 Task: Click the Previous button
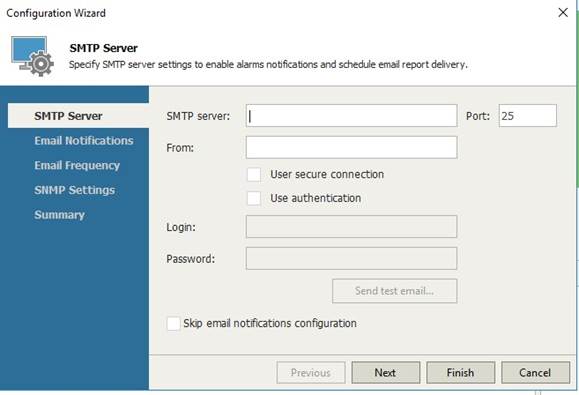(x=311, y=373)
